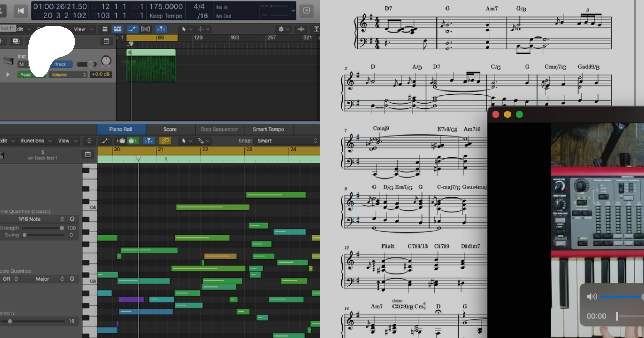Click the collapse mode icon in Piano Roll
This screenshot has height=338, width=644.
click(89, 141)
